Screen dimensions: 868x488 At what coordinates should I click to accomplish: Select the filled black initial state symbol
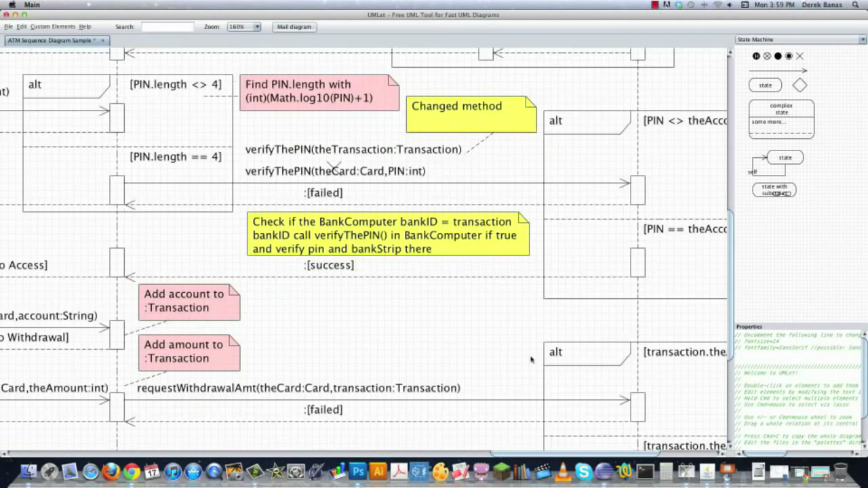click(778, 56)
